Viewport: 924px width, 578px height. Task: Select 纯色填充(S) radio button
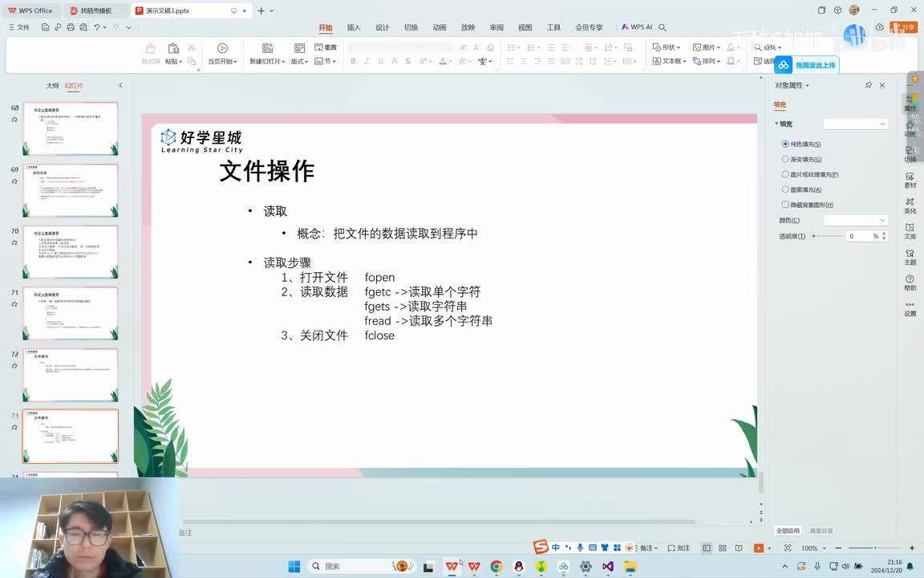click(x=785, y=144)
